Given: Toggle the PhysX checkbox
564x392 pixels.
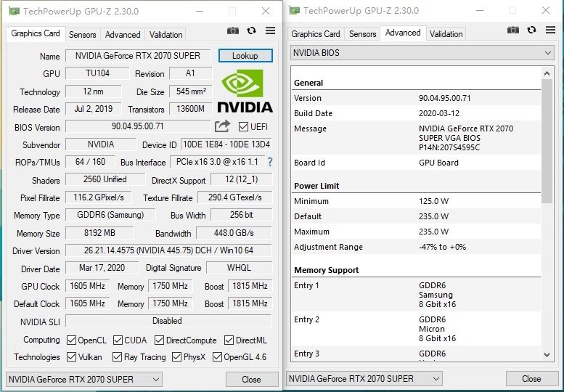Looking at the screenshot, I should point(176,356).
